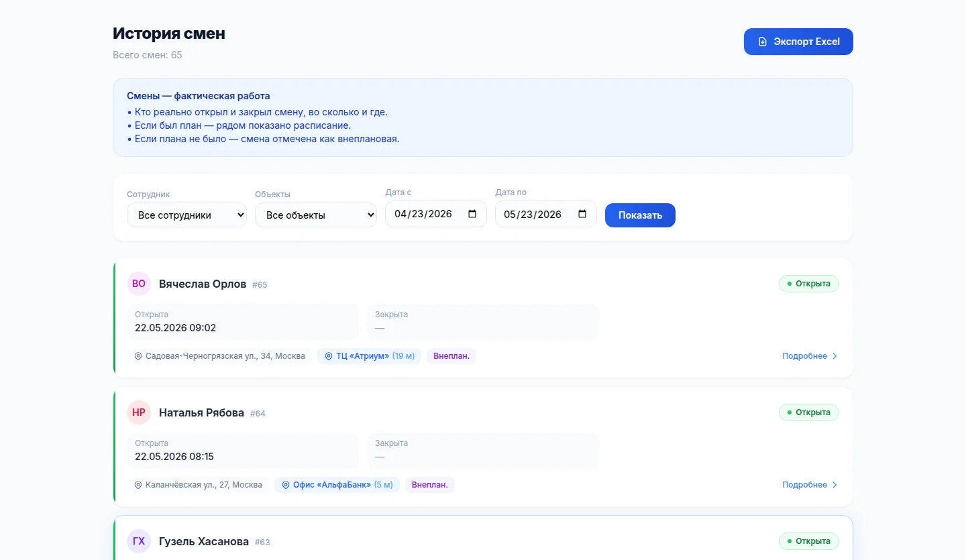
Task: Click opening time 22.05.2026 08:15
Action: coord(174,457)
